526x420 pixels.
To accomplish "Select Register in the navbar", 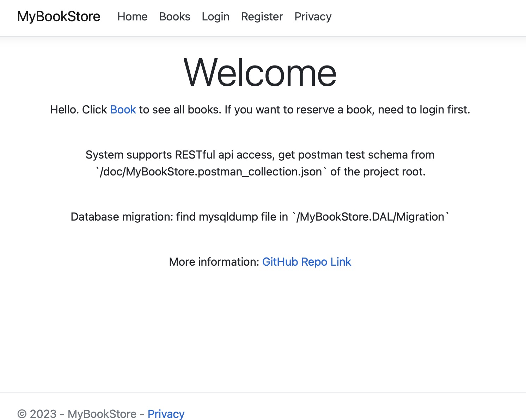I will coord(262,17).
